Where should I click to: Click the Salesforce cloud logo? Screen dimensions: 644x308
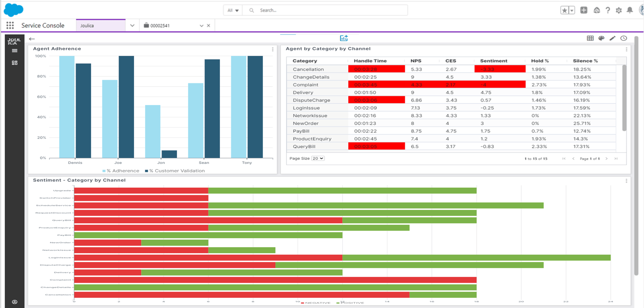(x=13, y=10)
